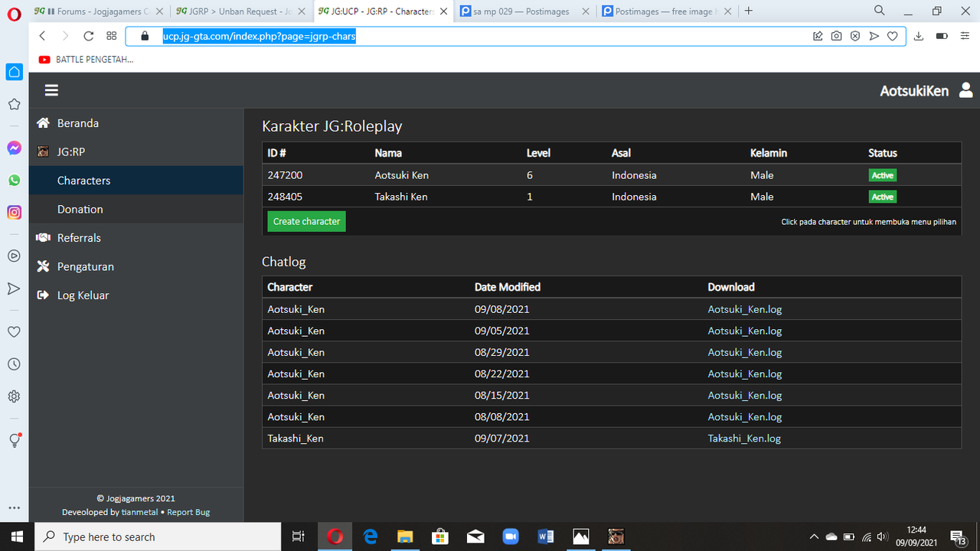Click the Opera sidebar home icon
This screenshot has width=980, height=551.
tap(14, 72)
